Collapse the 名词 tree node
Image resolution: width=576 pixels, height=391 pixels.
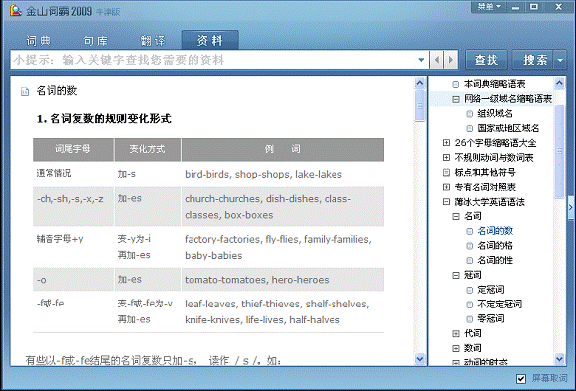456,216
